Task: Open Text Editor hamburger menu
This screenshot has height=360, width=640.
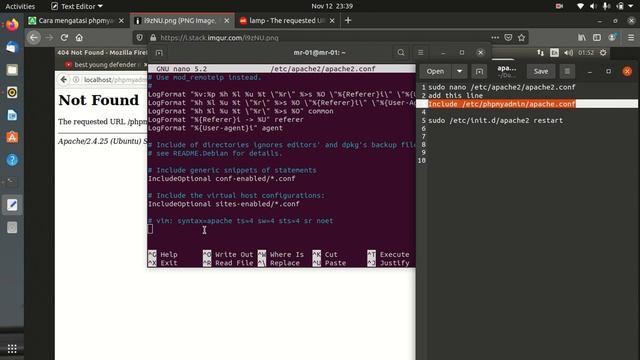Action: 567,71
